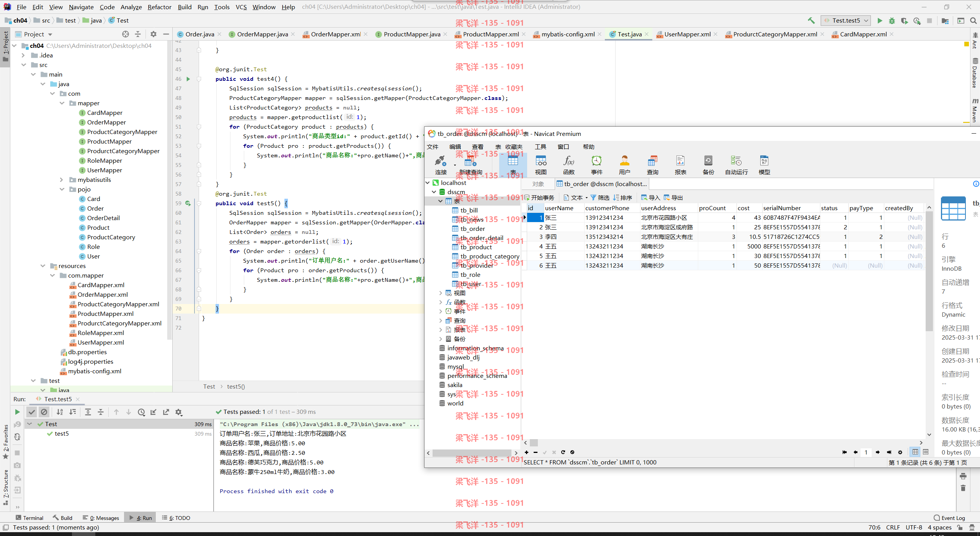Start debugging with the Debug bug icon

pos(892,21)
